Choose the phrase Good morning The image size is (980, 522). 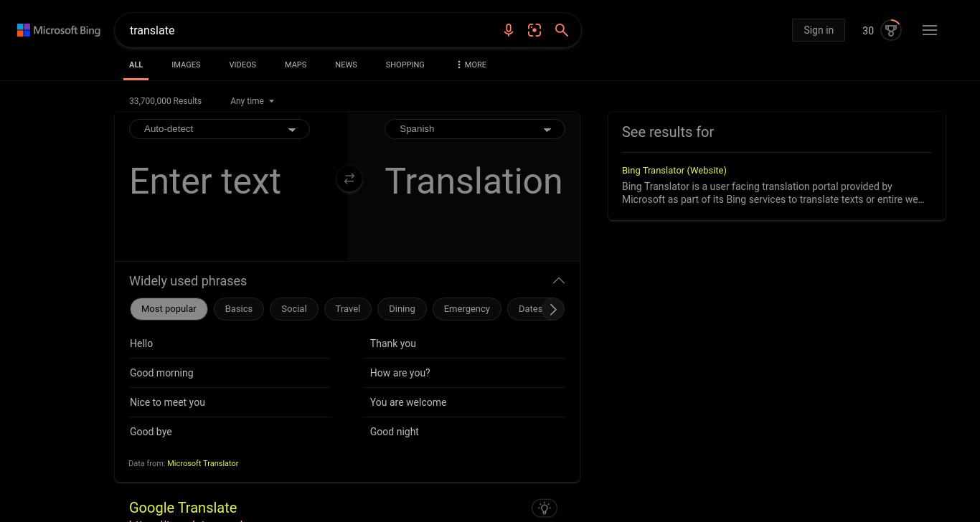pos(161,373)
